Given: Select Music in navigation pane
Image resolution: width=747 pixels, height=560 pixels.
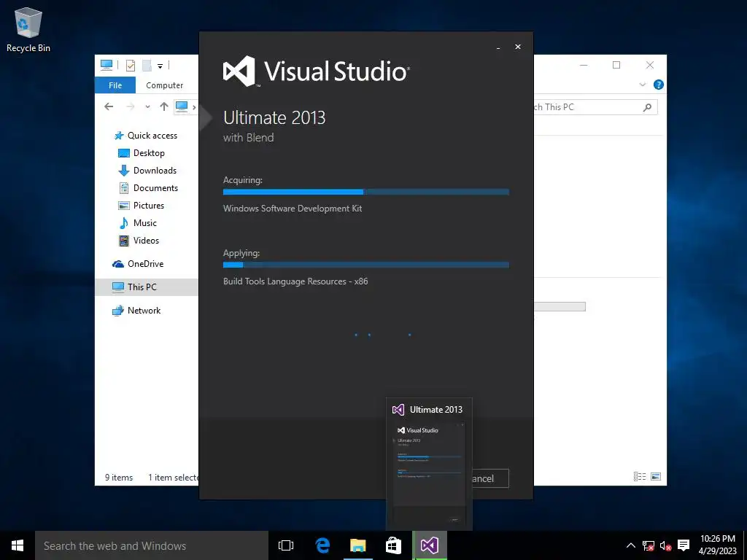Looking at the screenshot, I should click(x=138, y=223).
